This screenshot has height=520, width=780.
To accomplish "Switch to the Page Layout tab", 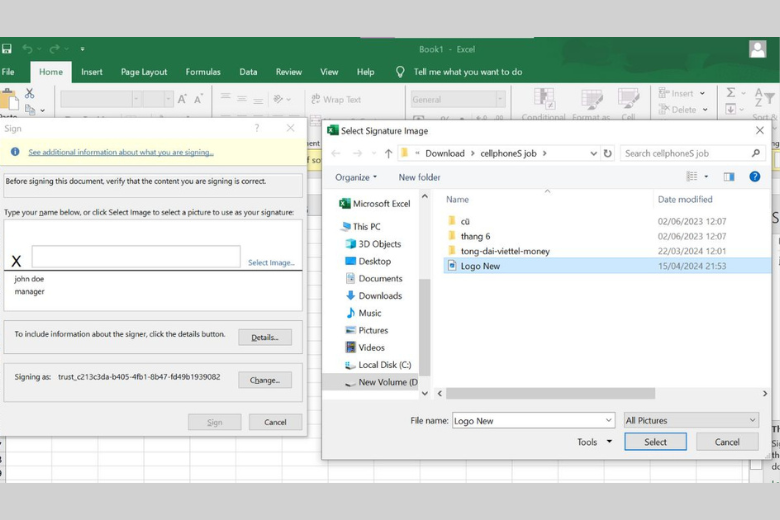I will click(144, 72).
